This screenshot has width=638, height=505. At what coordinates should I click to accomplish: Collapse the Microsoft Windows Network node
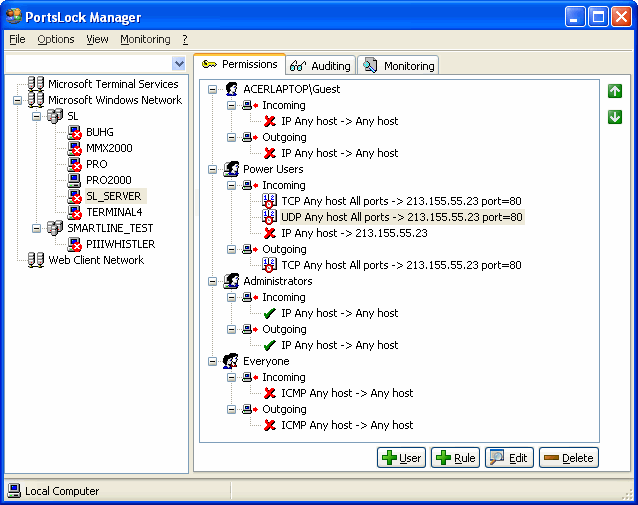[x=17, y=100]
